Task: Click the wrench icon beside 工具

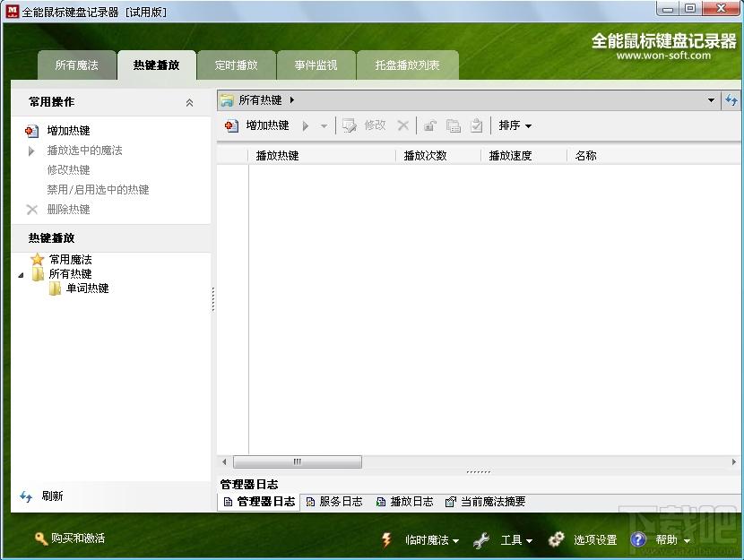Action: [x=481, y=540]
